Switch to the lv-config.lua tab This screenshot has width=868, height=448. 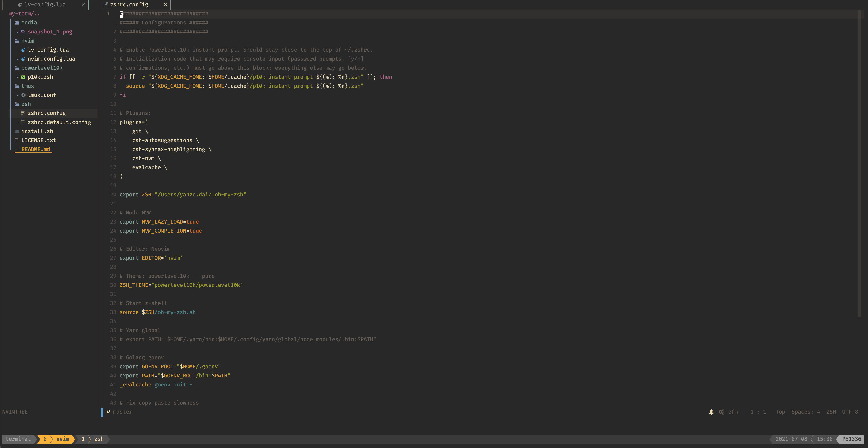[45, 4]
